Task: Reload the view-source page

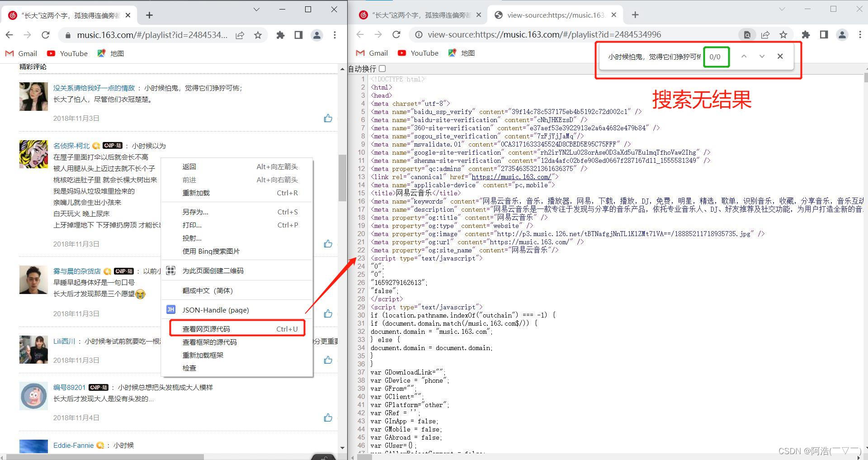Action: click(396, 34)
